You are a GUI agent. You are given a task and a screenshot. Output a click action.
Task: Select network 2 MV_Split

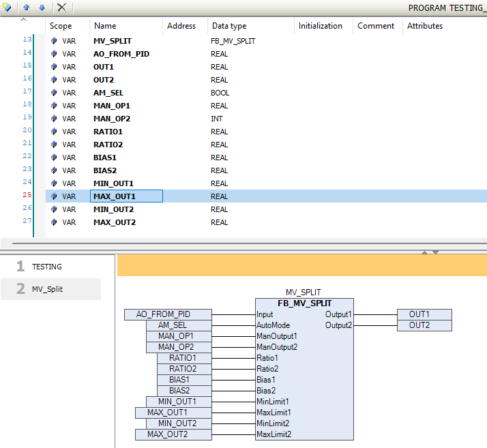[47, 289]
